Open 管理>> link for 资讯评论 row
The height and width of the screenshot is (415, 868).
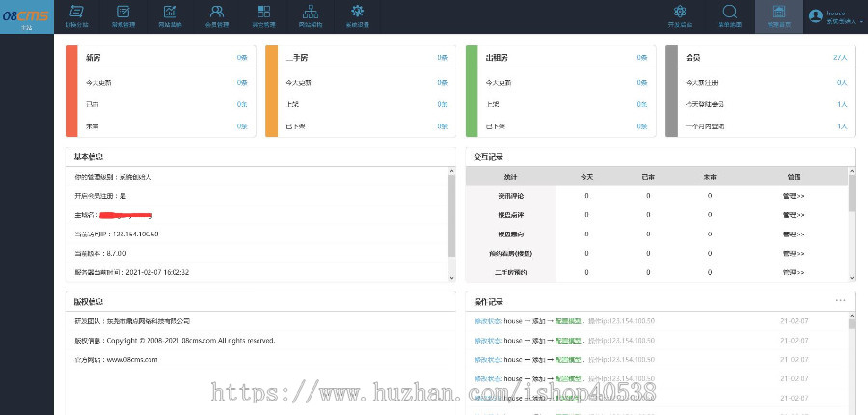coord(794,196)
